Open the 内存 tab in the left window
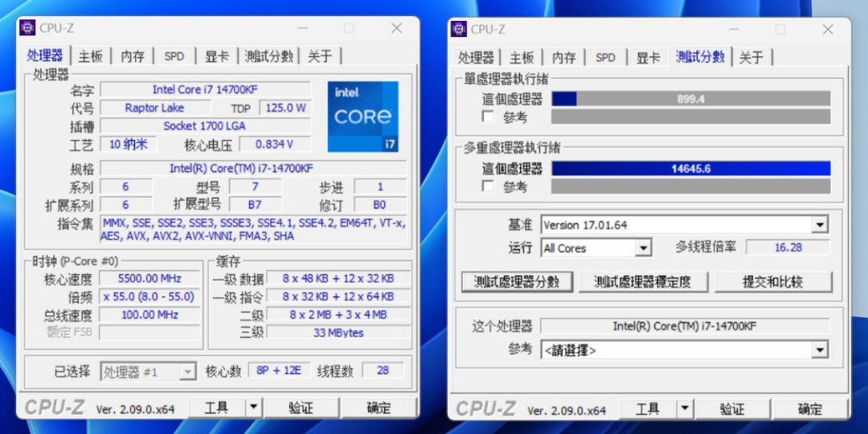Screen dimensions: 868x434 [133, 56]
